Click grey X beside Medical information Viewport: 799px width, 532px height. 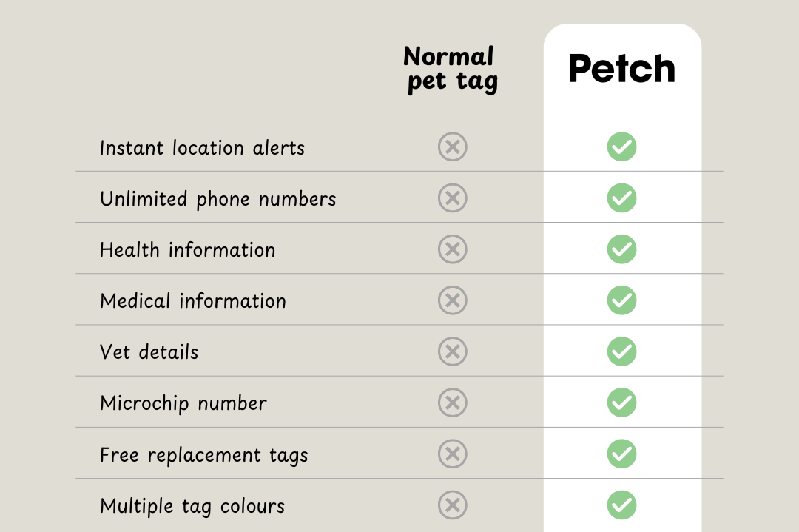pos(452,300)
